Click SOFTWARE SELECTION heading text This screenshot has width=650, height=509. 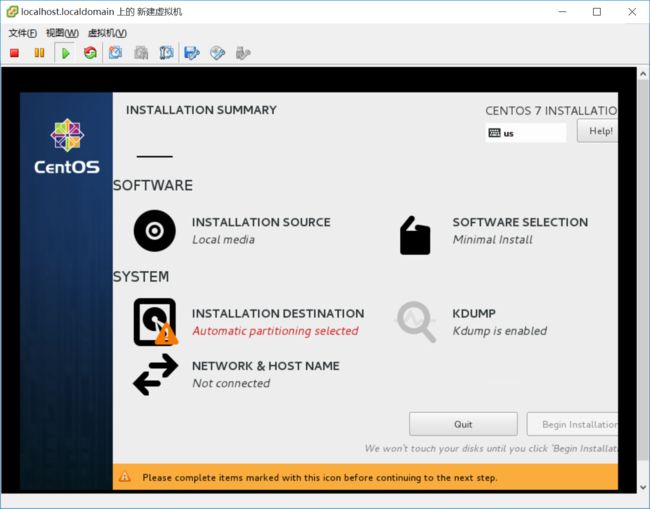pos(520,222)
